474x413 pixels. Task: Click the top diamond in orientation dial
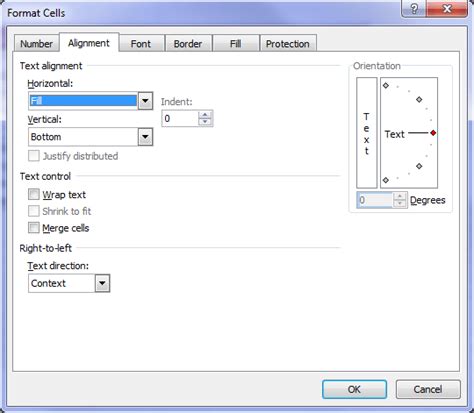click(x=386, y=86)
